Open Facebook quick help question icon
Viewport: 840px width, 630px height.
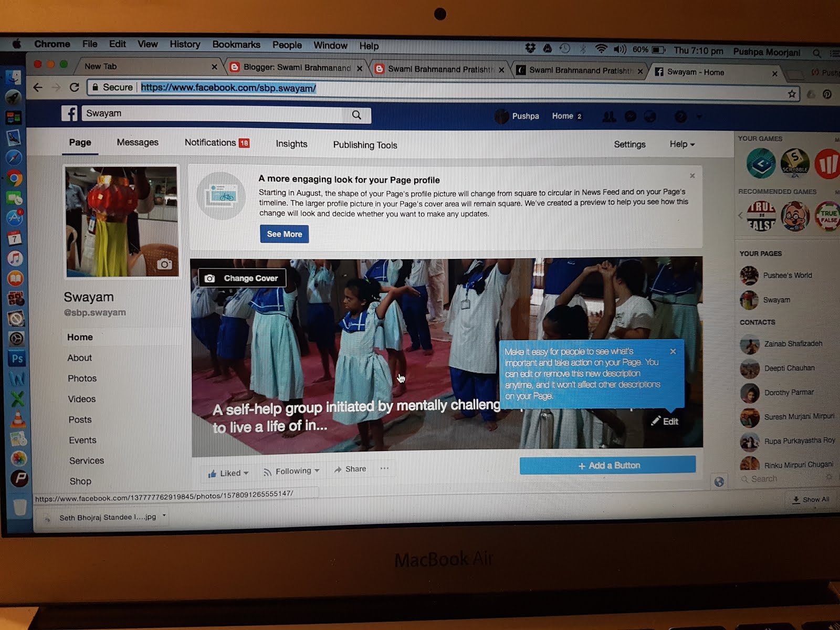[x=680, y=117]
